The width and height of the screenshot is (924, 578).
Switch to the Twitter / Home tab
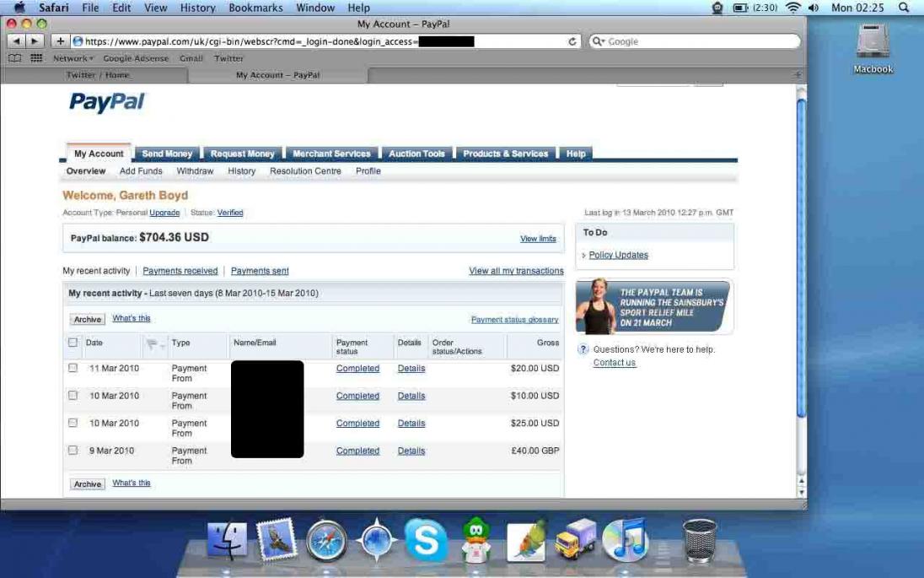click(x=97, y=75)
